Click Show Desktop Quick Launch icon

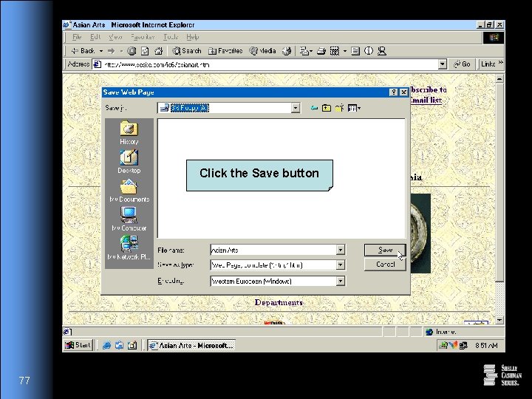coord(132,345)
